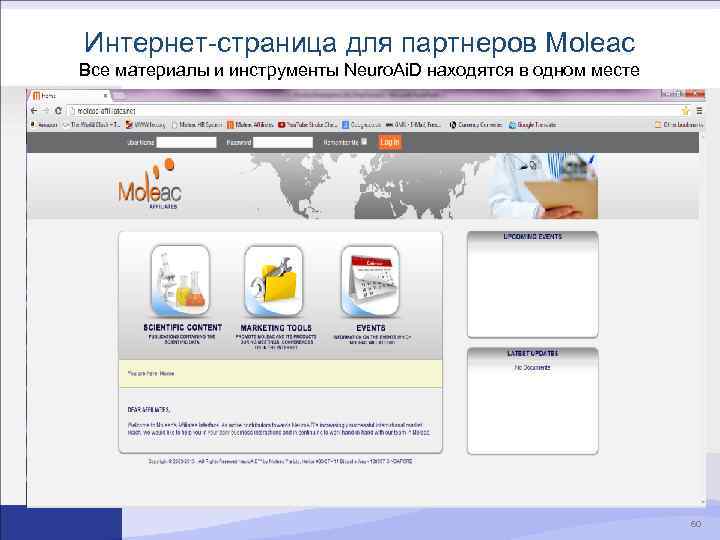Screen dimensions: 720x540
Task: Reload the page with the refresh icon
Action: click(x=58, y=111)
